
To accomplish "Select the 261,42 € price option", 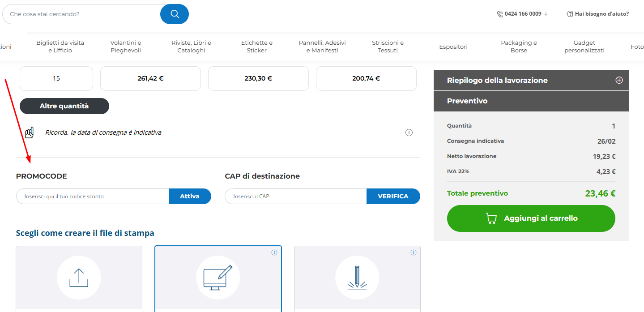I will coord(150,78).
